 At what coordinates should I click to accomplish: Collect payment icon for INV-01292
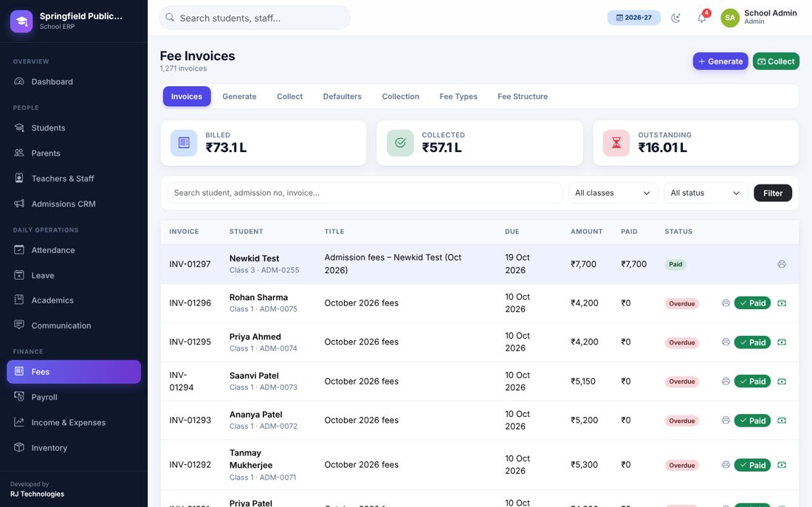pos(782,464)
